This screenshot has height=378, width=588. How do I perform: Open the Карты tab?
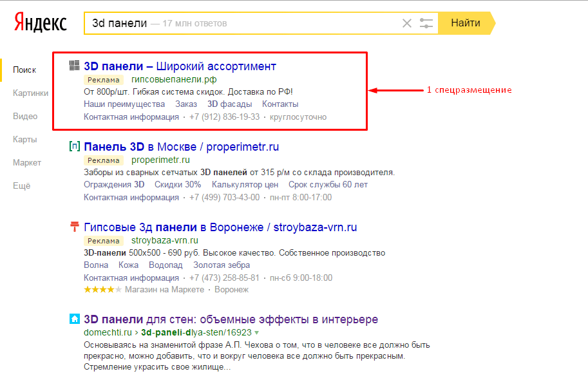(x=24, y=140)
